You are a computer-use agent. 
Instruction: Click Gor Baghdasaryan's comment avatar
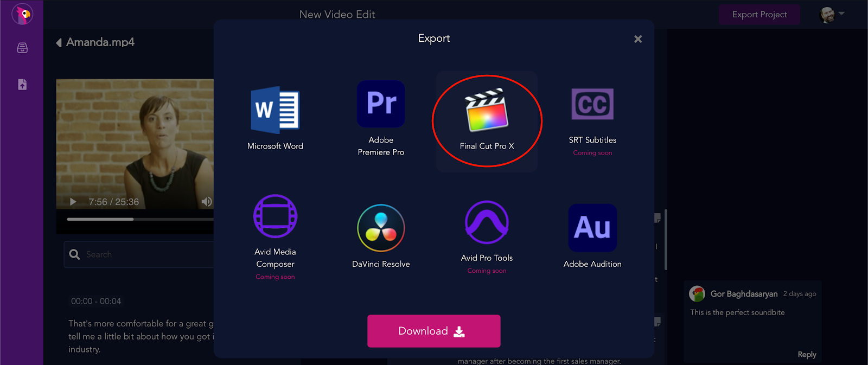click(697, 293)
